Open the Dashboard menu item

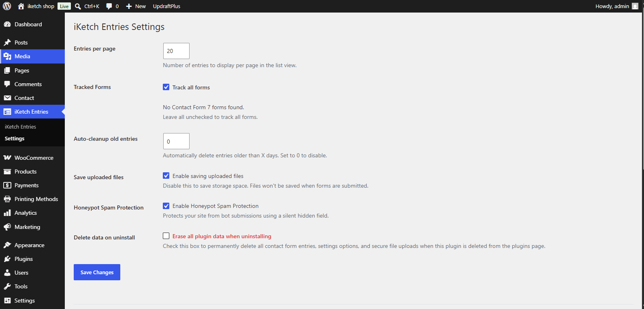click(32, 24)
